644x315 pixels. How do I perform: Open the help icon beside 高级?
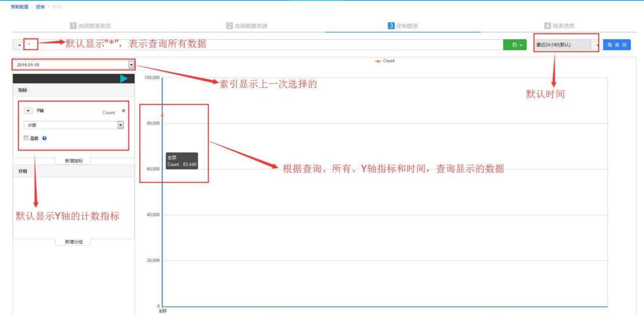(x=45, y=138)
